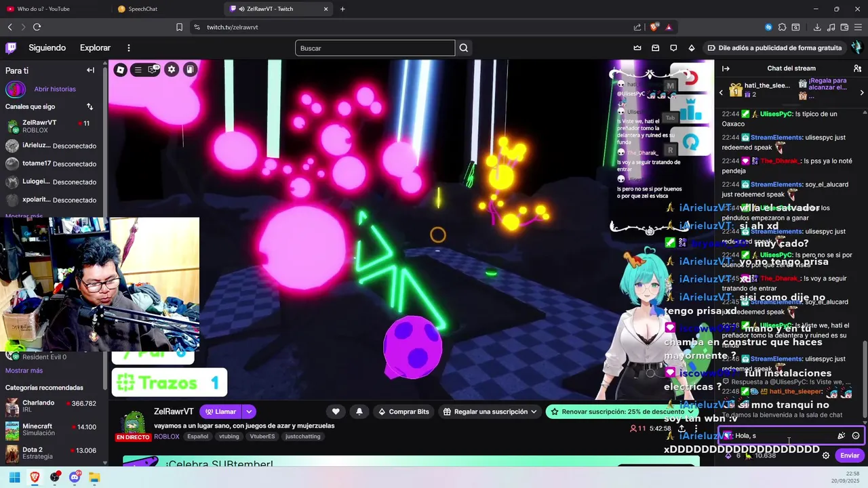Sort followed channels list
This screenshot has height=488, width=868.
[90, 106]
